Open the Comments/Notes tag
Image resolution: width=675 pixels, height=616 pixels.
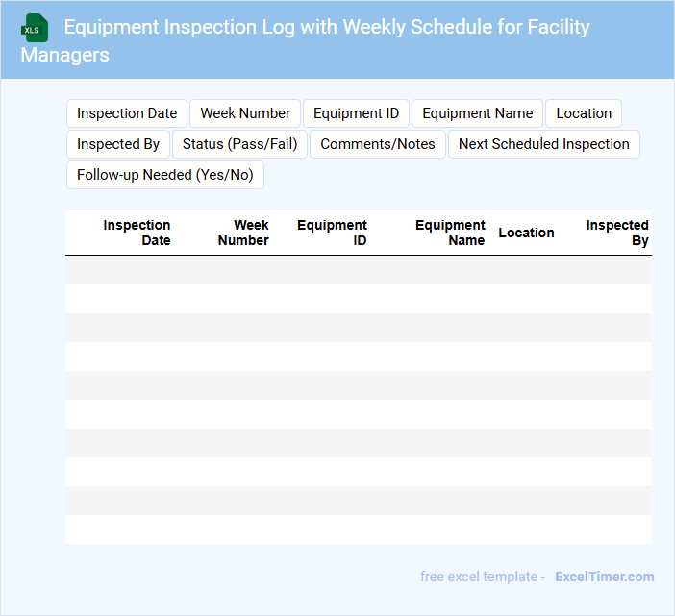[378, 144]
